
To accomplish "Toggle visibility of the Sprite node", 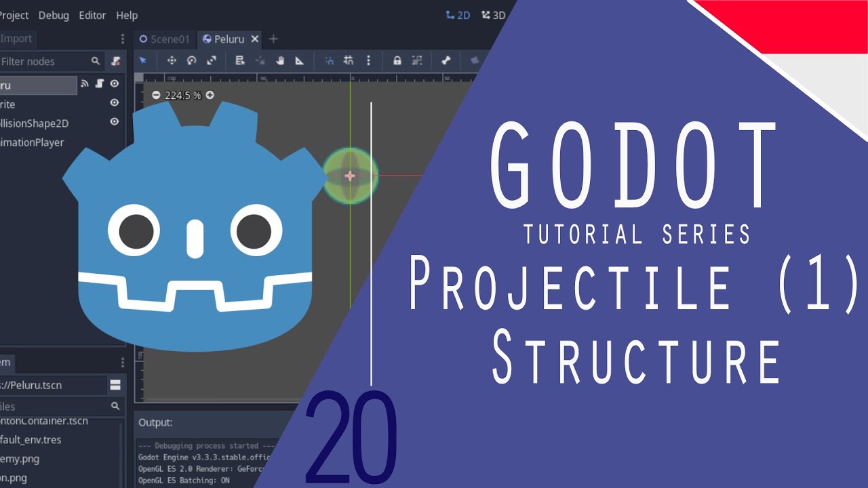I will click(115, 103).
